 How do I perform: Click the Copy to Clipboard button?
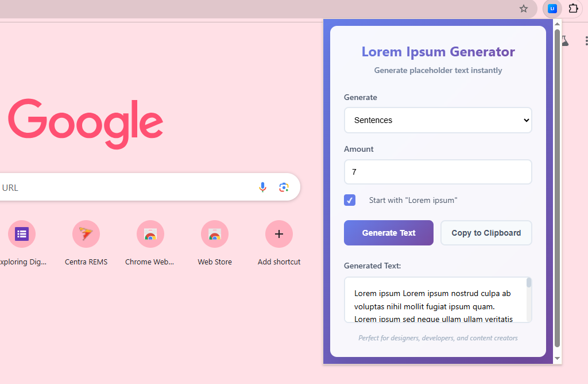pos(486,233)
